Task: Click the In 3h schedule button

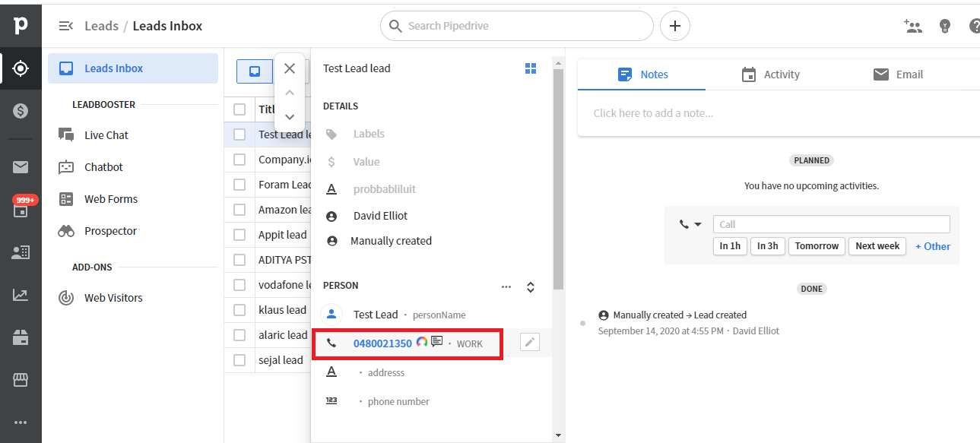Action: click(767, 246)
